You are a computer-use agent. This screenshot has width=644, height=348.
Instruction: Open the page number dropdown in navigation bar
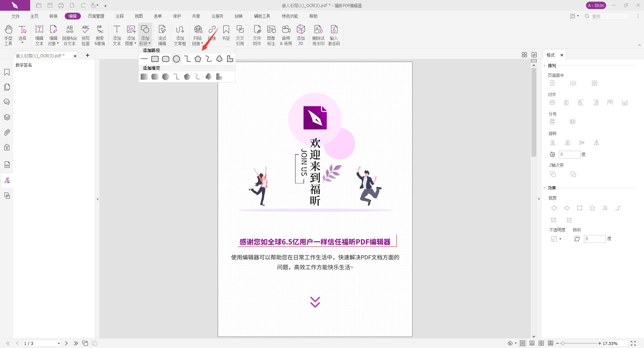click(x=59, y=343)
